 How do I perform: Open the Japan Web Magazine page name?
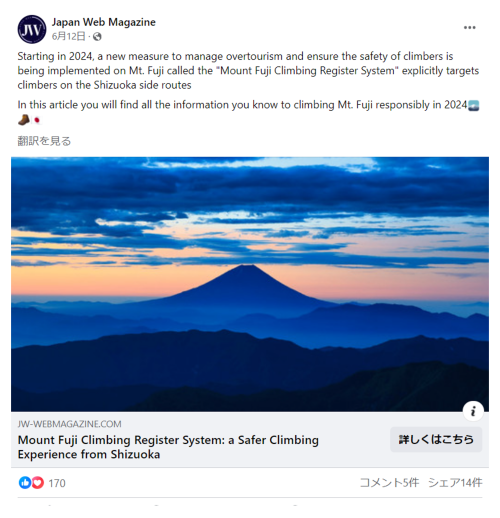(x=104, y=22)
